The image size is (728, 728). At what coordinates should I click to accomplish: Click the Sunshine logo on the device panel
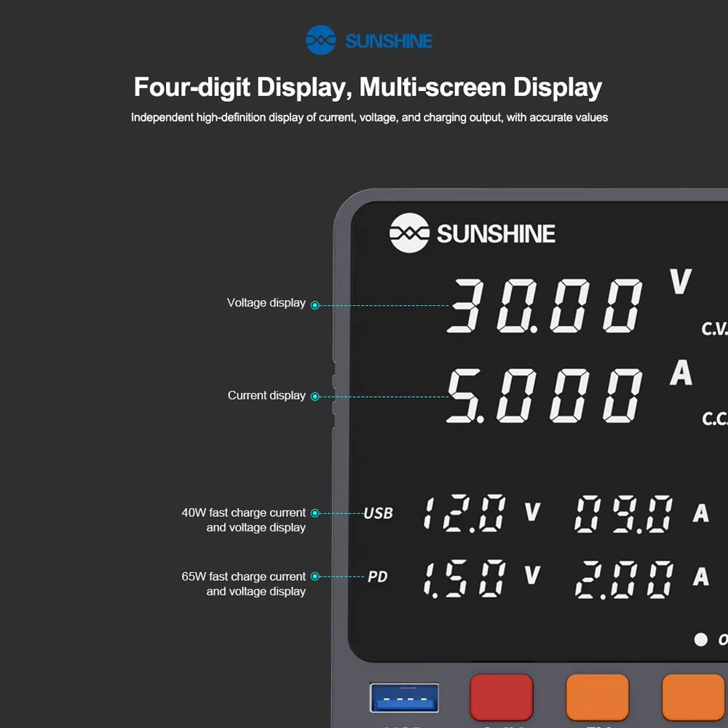[472, 233]
